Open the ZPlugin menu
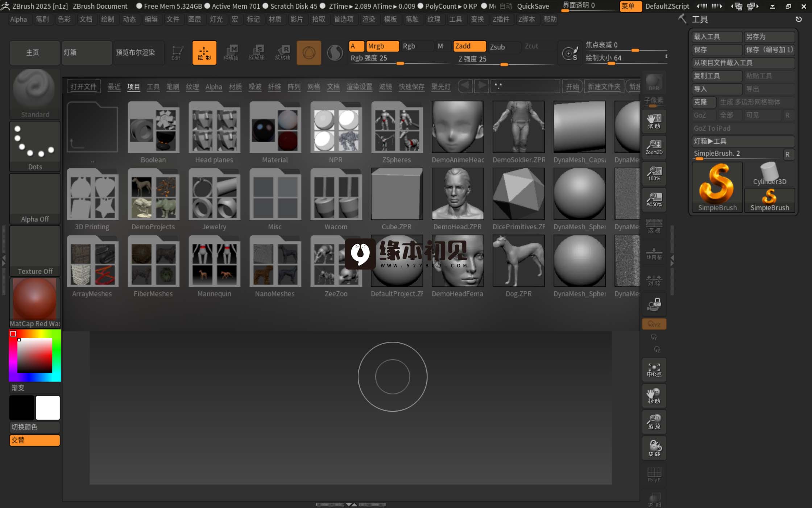812x508 pixels. [501, 19]
